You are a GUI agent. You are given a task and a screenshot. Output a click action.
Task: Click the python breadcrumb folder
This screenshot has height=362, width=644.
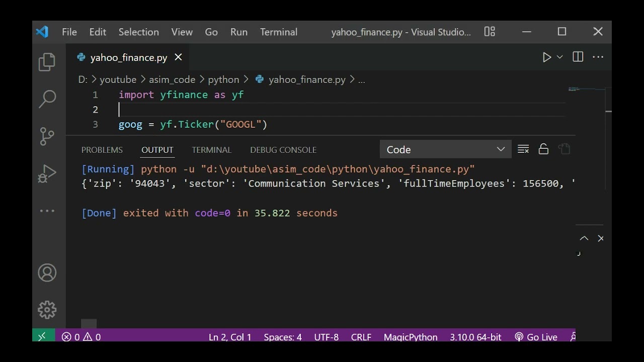tap(223, 79)
